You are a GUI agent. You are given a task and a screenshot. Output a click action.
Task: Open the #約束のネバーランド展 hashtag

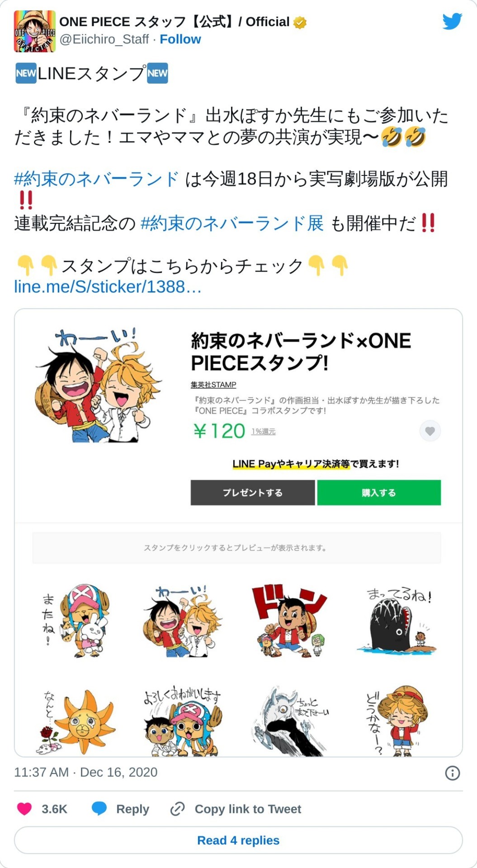(232, 223)
